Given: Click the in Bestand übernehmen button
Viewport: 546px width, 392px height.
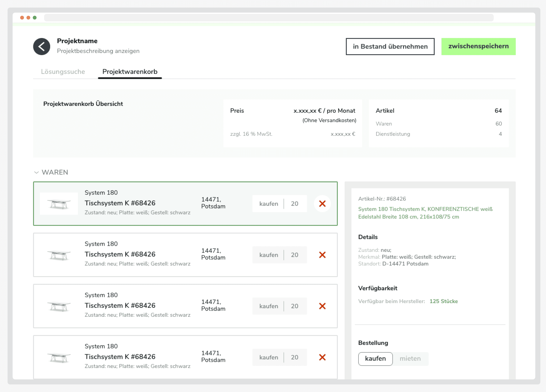Looking at the screenshot, I should (390, 46).
